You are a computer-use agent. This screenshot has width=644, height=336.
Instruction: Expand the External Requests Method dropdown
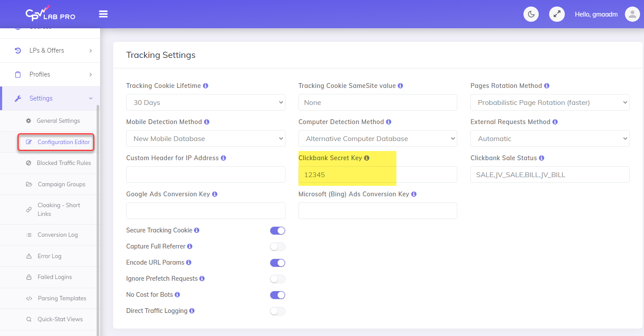coord(550,139)
